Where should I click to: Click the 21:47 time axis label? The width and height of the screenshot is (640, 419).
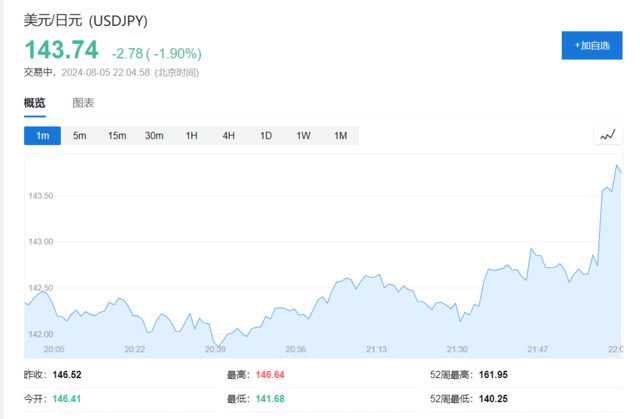tap(537, 349)
